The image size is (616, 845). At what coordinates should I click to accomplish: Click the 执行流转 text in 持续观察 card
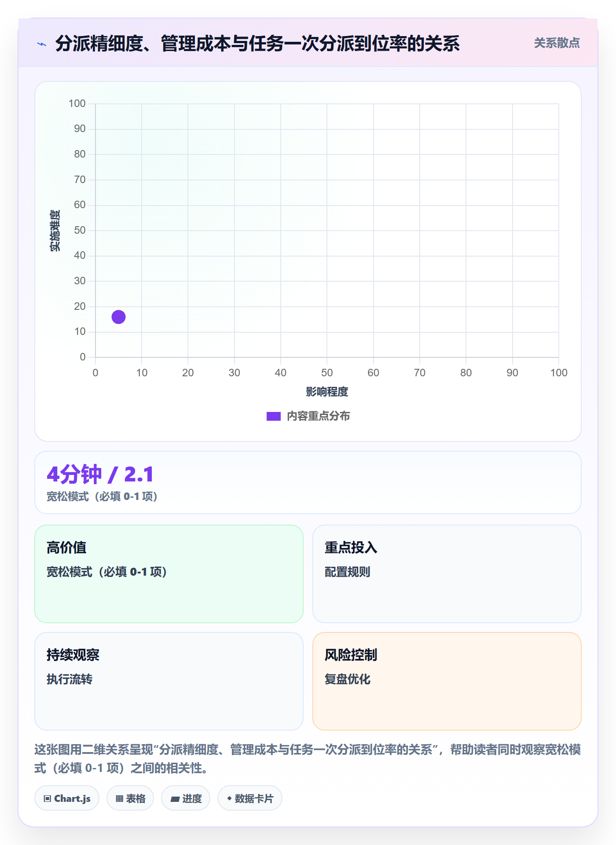point(70,679)
